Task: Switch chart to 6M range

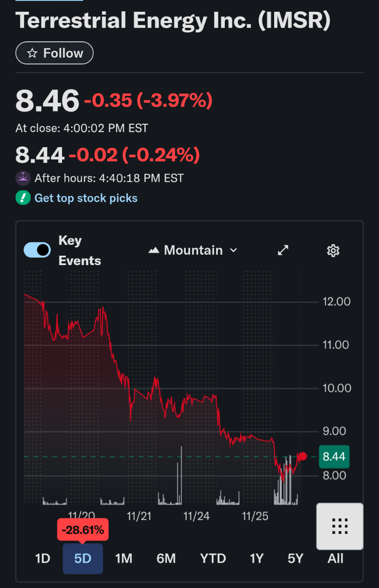Action: 166,558
